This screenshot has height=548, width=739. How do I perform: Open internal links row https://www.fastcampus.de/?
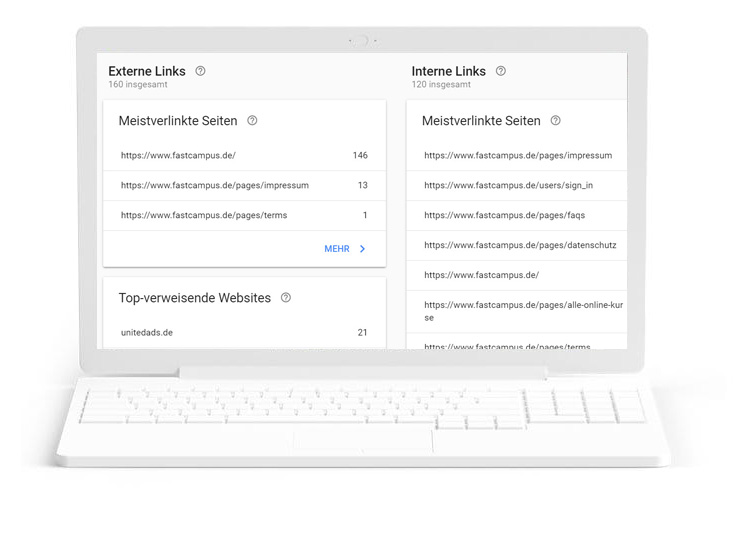517,275
